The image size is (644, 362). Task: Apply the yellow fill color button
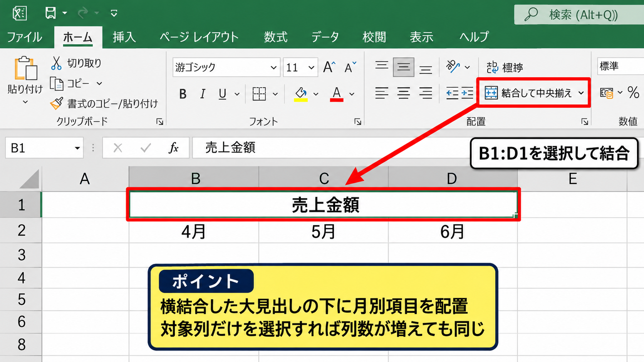click(301, 94)
